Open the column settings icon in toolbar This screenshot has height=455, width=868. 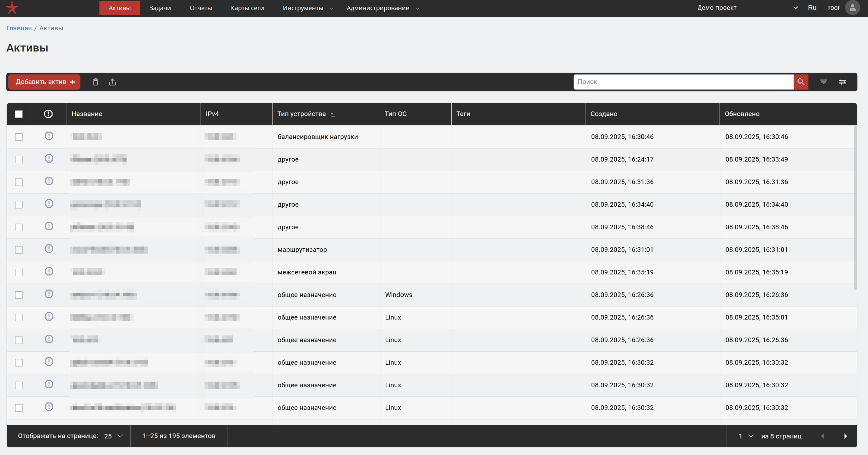coord(842,82)
